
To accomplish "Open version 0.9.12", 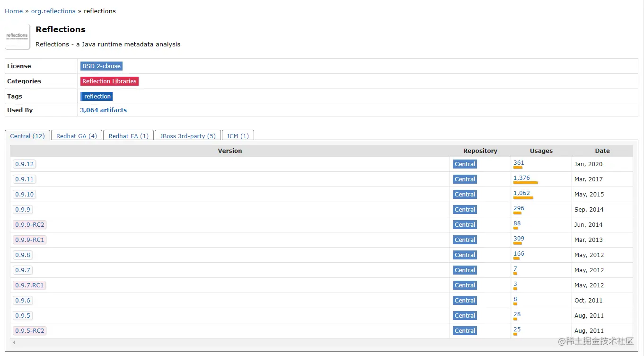I will 25,164.
